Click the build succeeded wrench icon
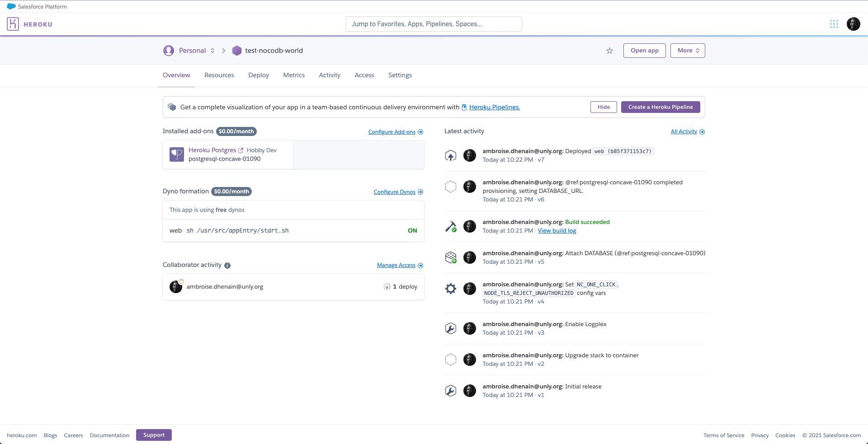This screenshot has height=444, width=868. 450,226
